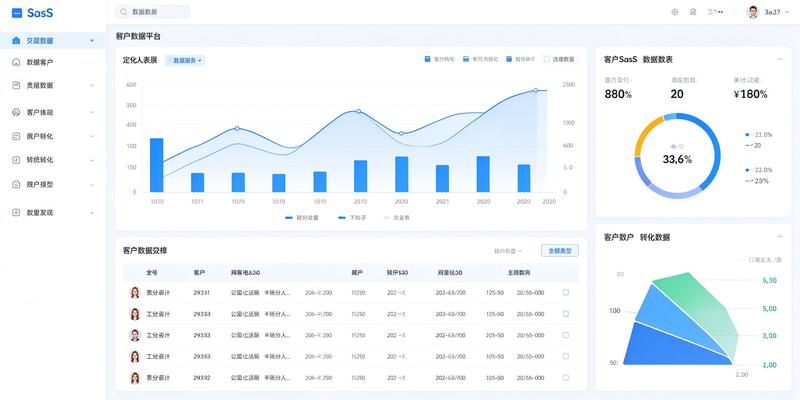Click the avatar in the row with 29331
Viewport: 800px width, 400px height.
pyautogui.click(x=135, y=292)
